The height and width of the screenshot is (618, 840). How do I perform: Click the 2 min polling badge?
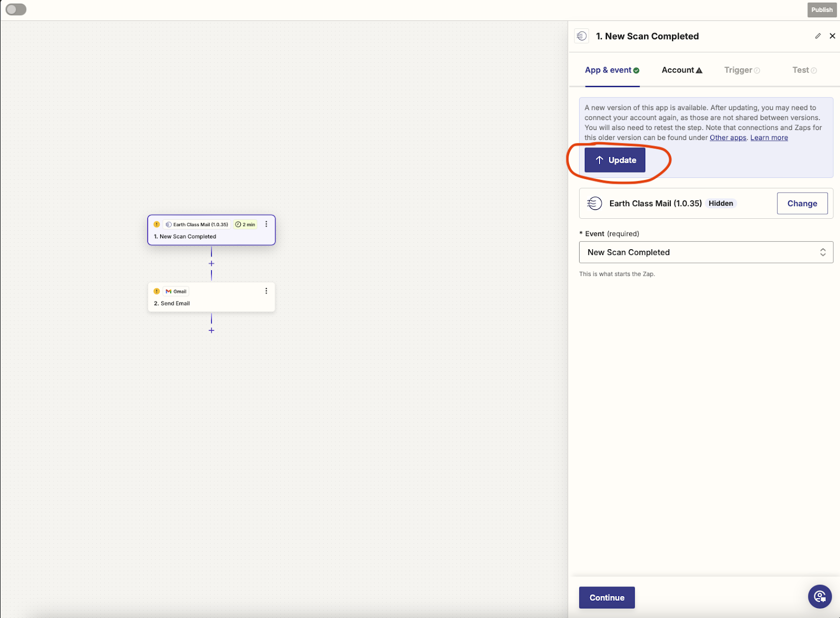click(x=245, y=225)
